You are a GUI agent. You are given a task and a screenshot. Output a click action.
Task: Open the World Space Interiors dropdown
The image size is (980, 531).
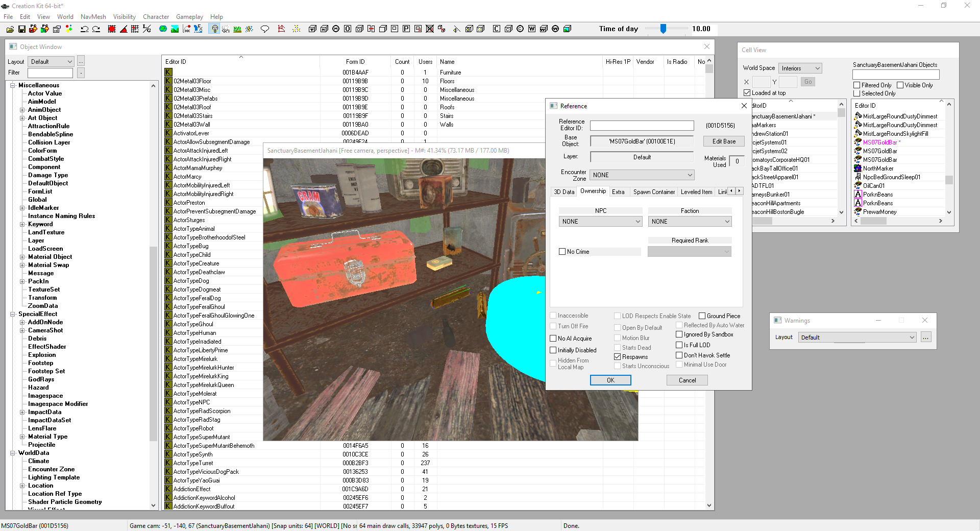800,68
